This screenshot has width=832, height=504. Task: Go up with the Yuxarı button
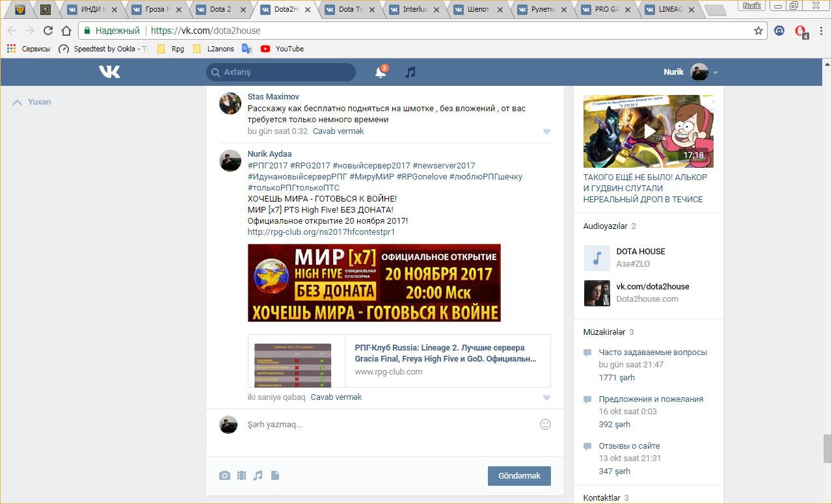[32, 102]
